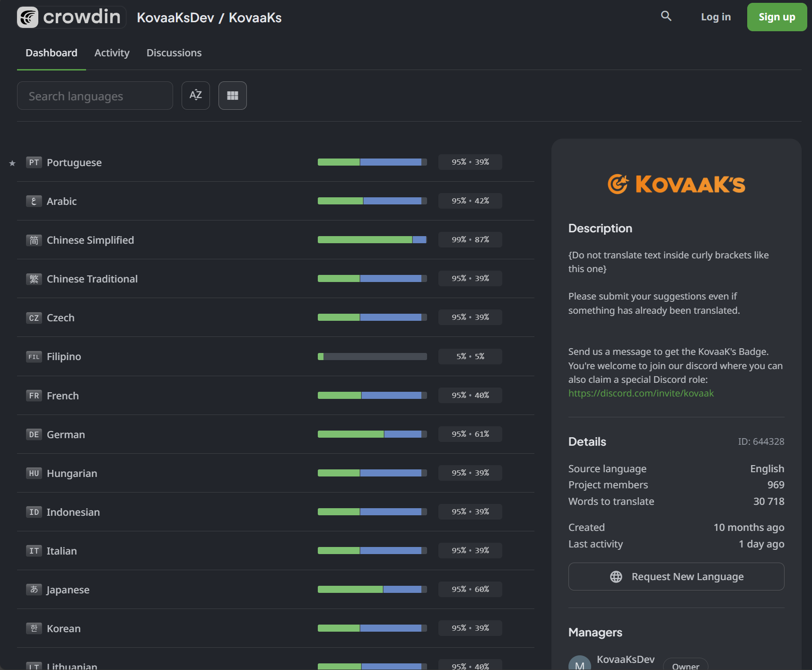
Task: Switch to grid view layout icon
Action: coord(232,96)
